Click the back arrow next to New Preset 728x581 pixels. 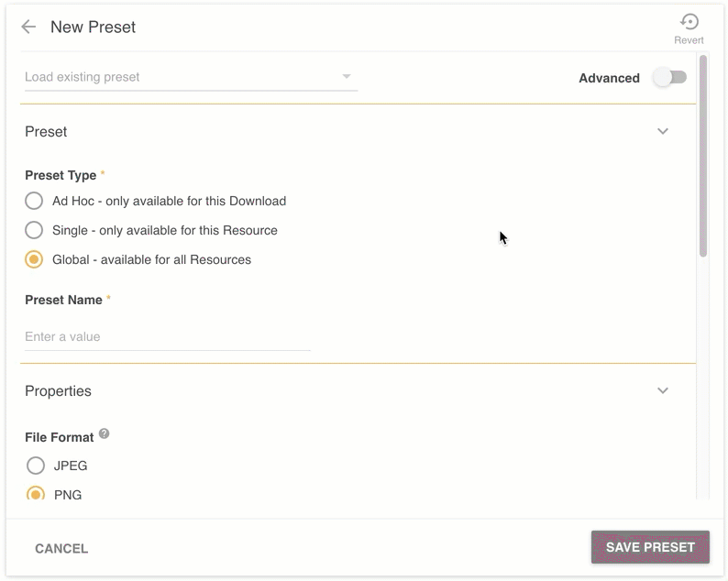(28, 27)
